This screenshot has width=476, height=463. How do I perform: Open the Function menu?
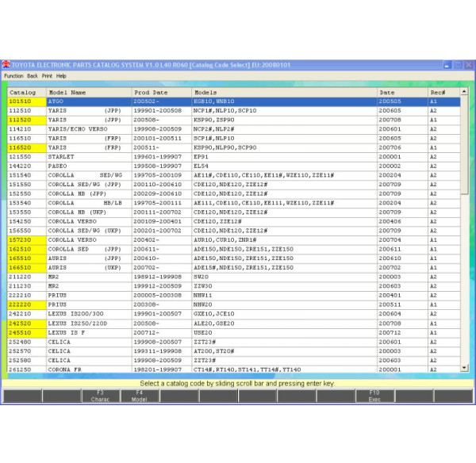tap(13, 76)
